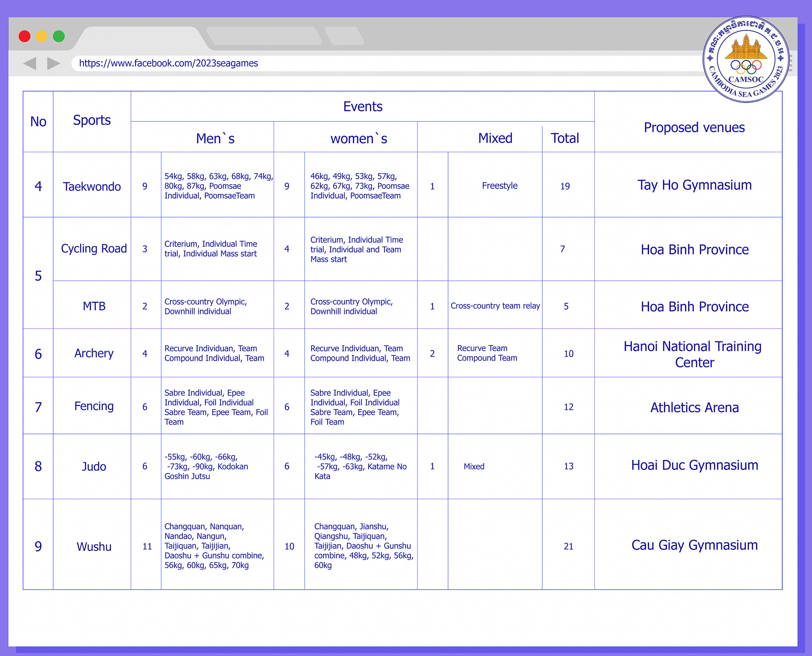
Task: Click MTB men's Cross-country Olympic events
Action: [x=206, y=306]
